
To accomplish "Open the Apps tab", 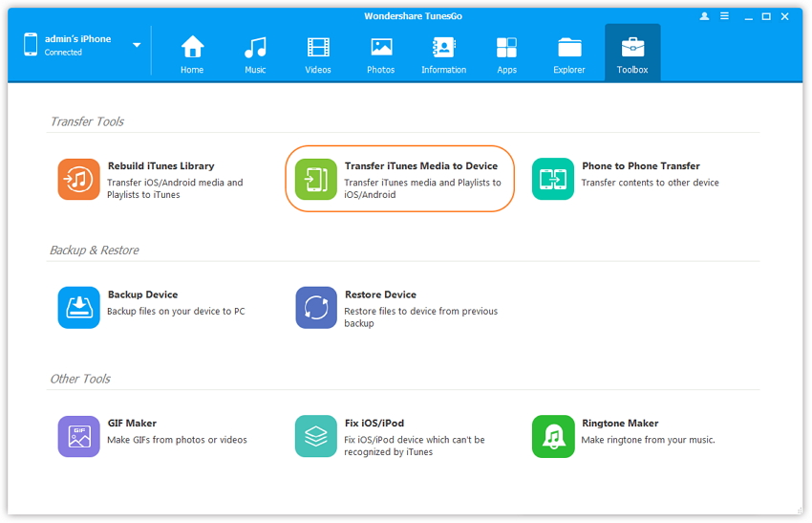I will coord(506,54).
